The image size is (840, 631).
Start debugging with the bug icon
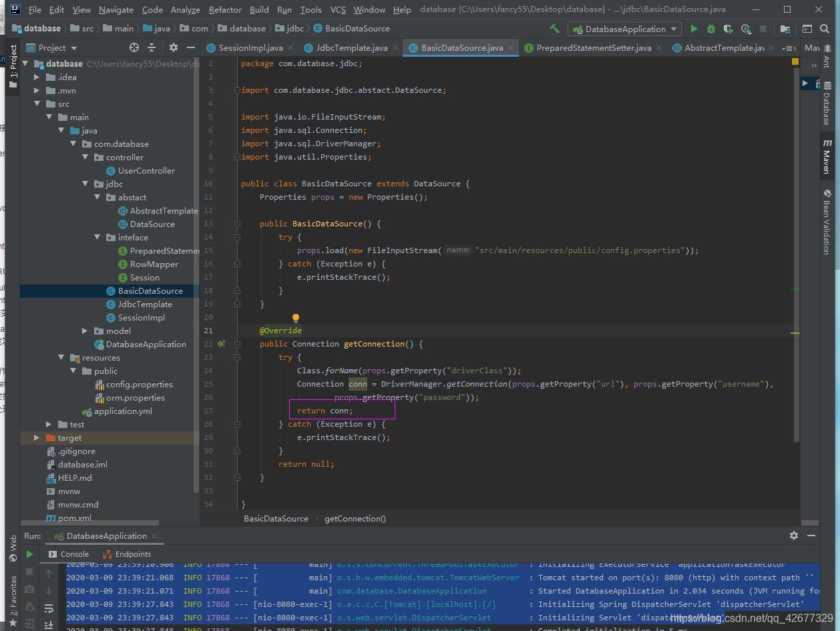coord(710,29)
